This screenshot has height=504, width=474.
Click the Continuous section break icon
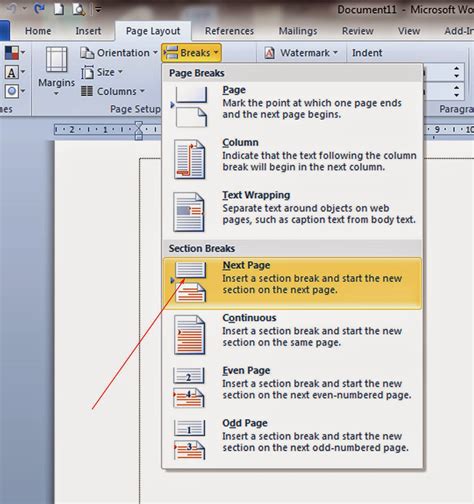pyautogui.click(x=189, y=335)
